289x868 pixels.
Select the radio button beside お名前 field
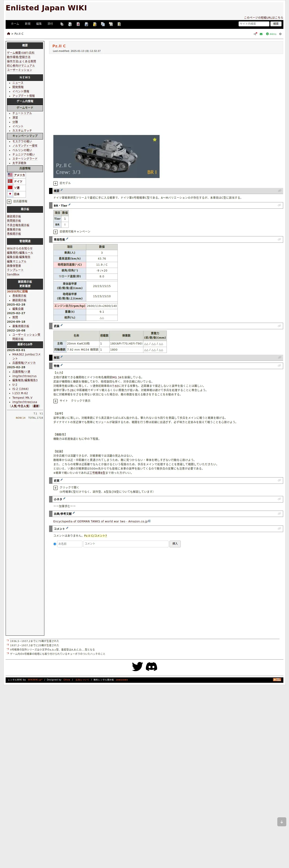point(55,544)
